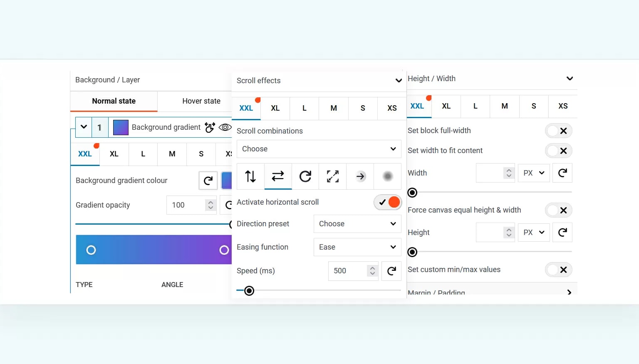Reset the Height value
The image size is (639, 364).
pos(562,232)
